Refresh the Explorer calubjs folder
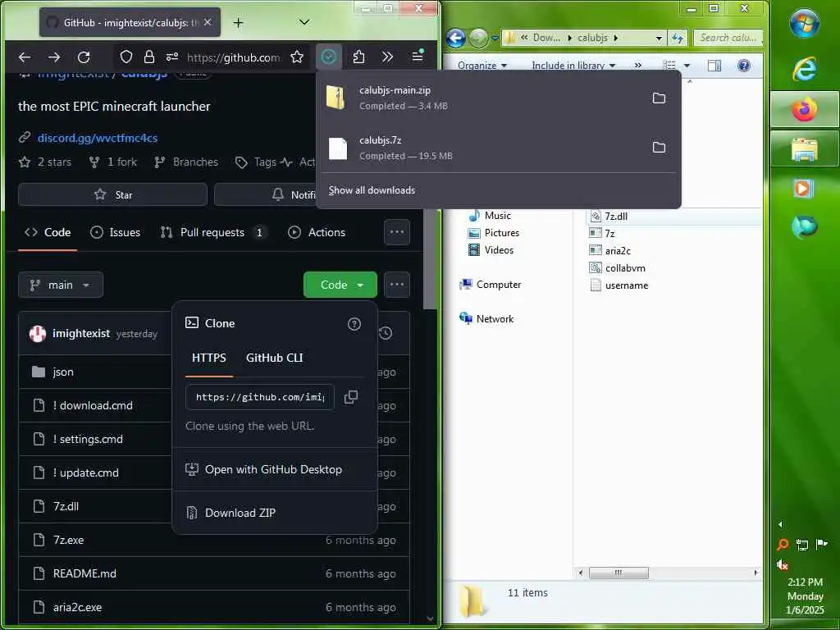Viewport: 840px width, 630px height. (677, 38)
